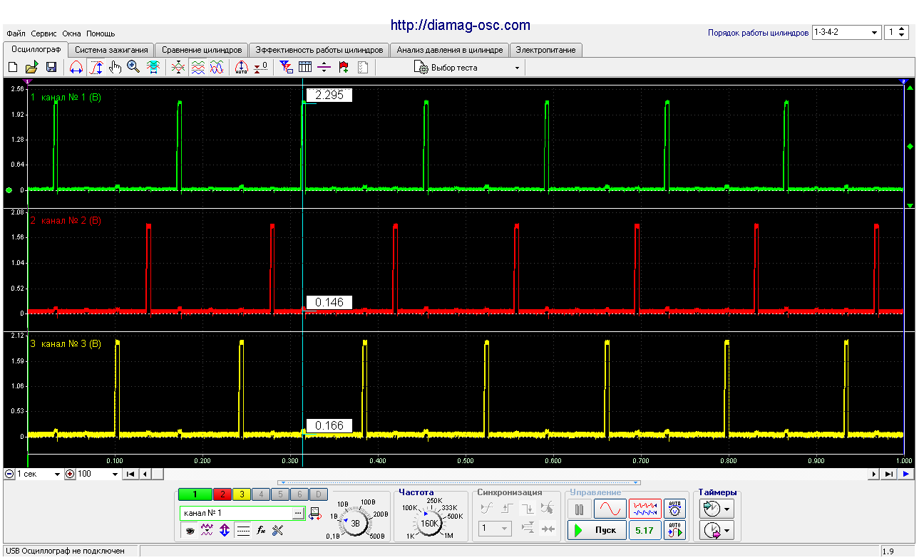Click the stacked separate channels waveform icon
This screenshot has height=560, width=924.
[197, 67]
